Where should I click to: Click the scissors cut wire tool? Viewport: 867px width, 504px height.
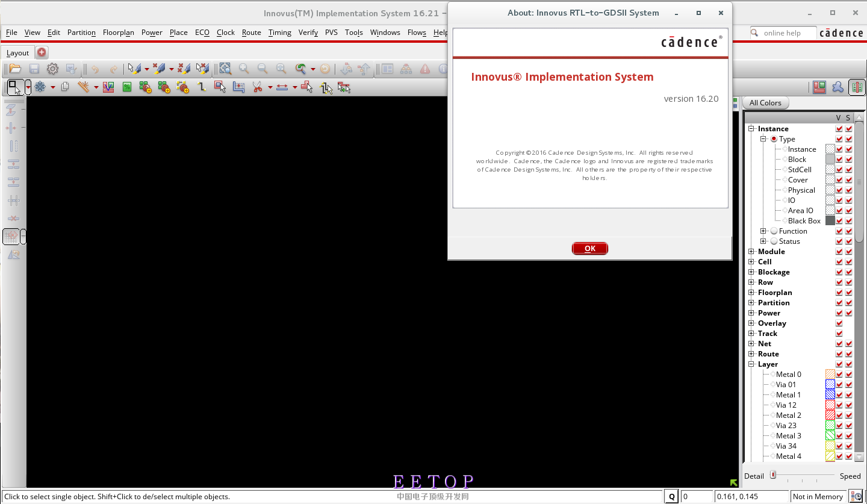tap(258, 87)
